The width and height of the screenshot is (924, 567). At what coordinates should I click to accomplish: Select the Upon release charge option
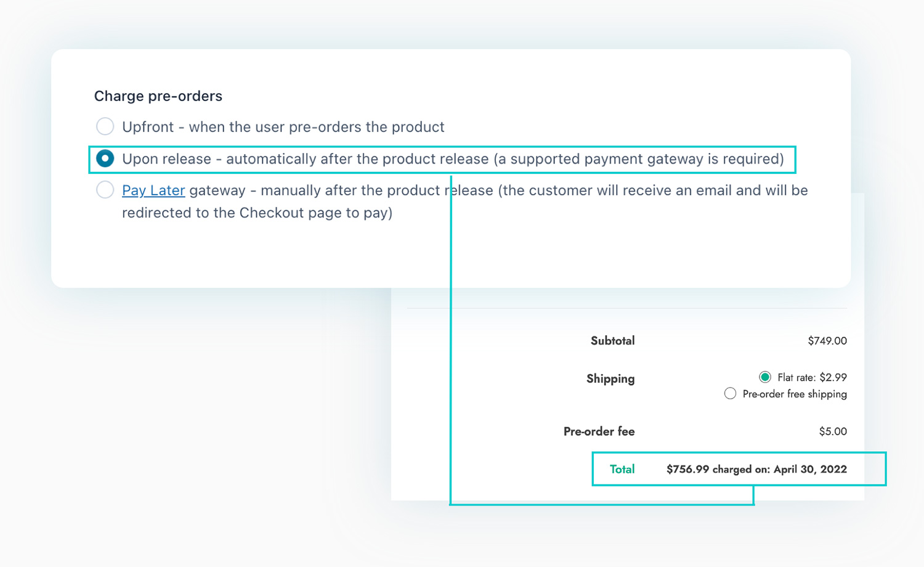[105, 158]
